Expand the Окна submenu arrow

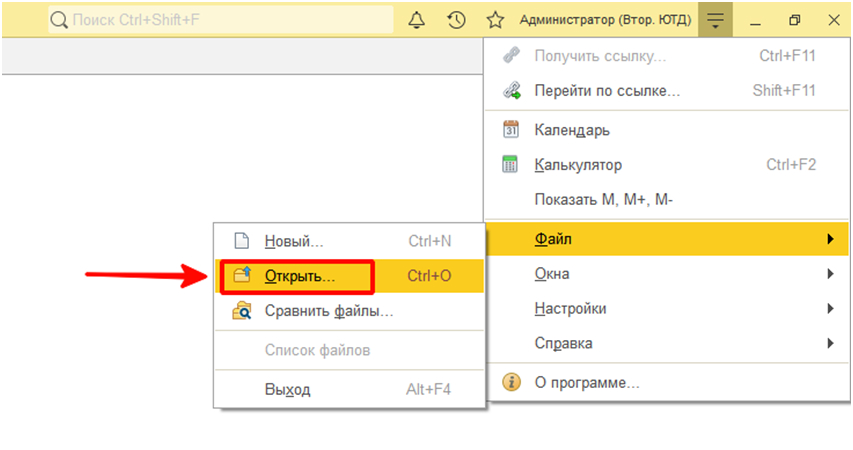tap(830, 274)
